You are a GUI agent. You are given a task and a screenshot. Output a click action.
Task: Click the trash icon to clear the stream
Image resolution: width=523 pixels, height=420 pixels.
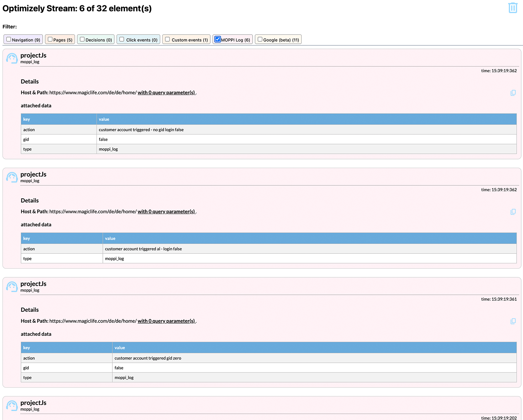[x=513, y=8]
